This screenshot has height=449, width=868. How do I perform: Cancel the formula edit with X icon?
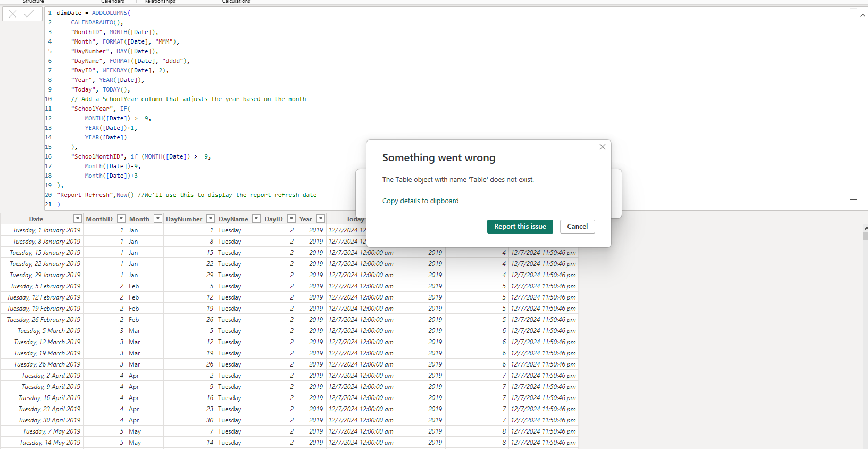13,14
